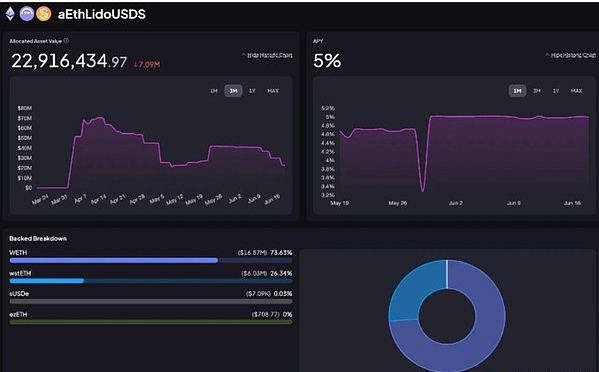Click the ezETH green progress bar
Viewport: 599px width, 372px height.
pos(151,322)
